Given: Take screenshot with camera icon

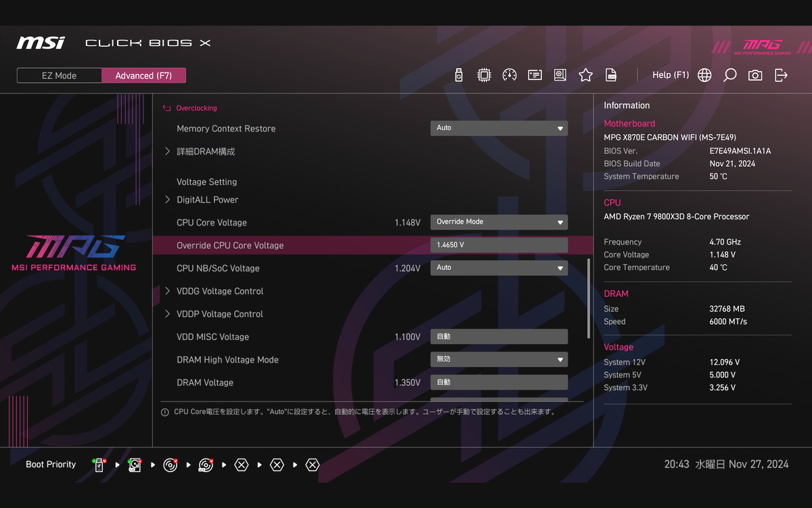Looking at the screenshot, I should [755, 75].
